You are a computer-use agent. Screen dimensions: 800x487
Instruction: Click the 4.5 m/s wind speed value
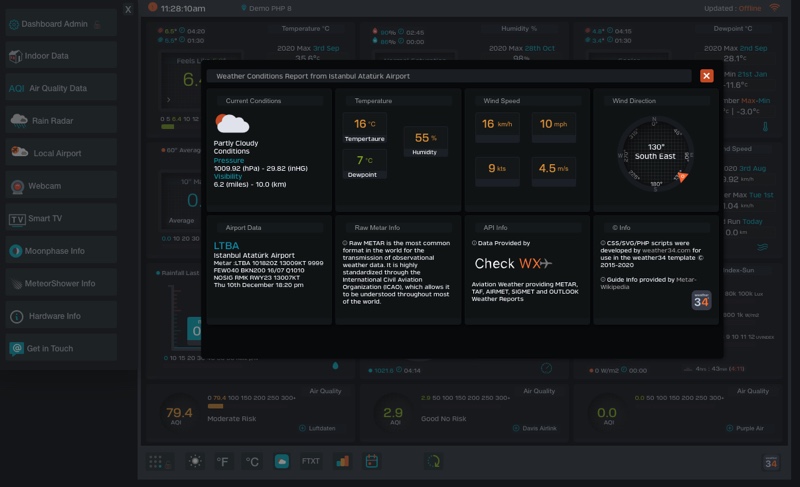coord(554,168)
